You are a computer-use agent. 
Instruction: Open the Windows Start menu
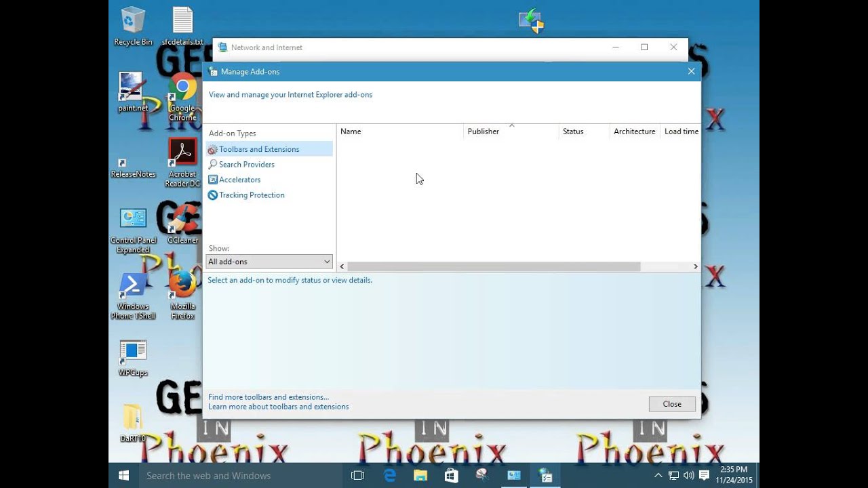pos(123,476)
